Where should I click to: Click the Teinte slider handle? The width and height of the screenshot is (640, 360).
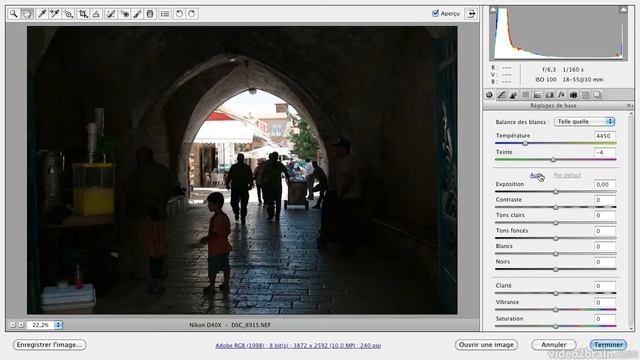[x=553, y=160]
